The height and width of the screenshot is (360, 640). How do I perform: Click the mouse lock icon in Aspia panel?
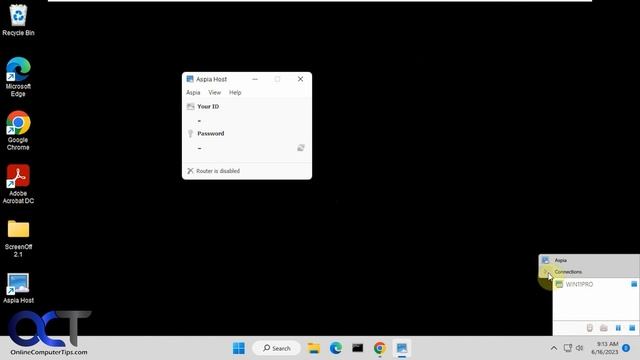coord(590,328)
